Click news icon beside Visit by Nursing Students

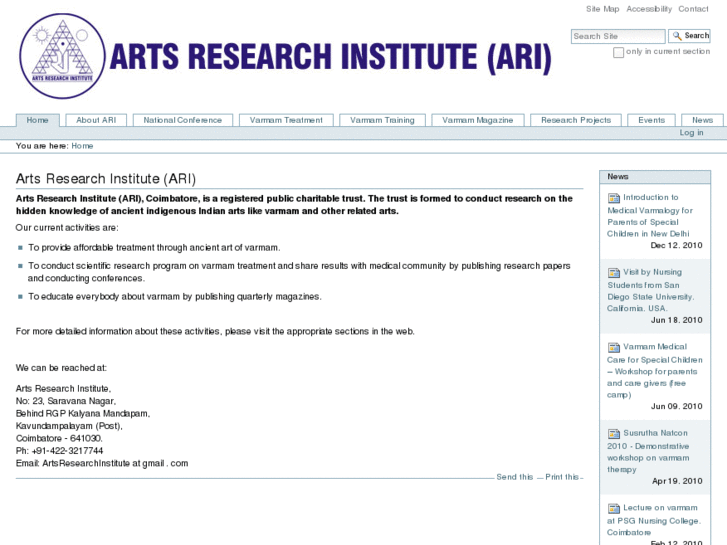pyautogui.click(x=613, y=273)
